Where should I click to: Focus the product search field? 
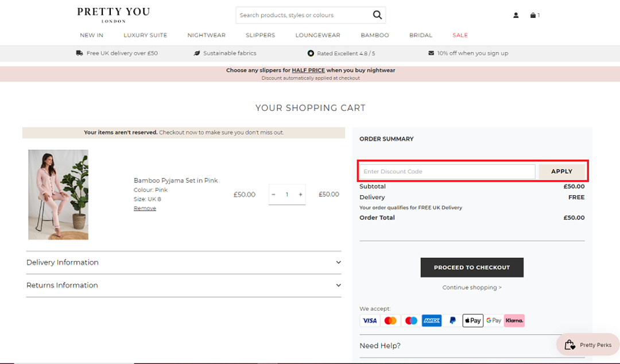[304, 15]
